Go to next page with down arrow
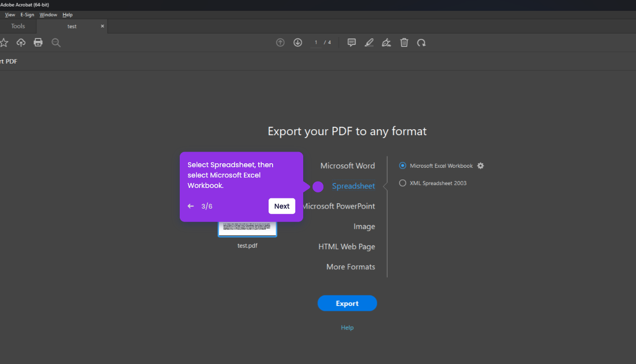Screen dimensions: 636x364 (x=298, y=42)
